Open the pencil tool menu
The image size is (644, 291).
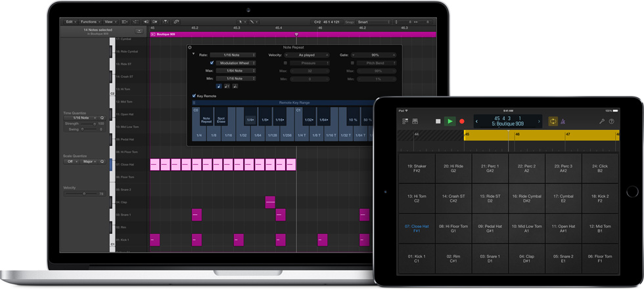click(252, 22)
